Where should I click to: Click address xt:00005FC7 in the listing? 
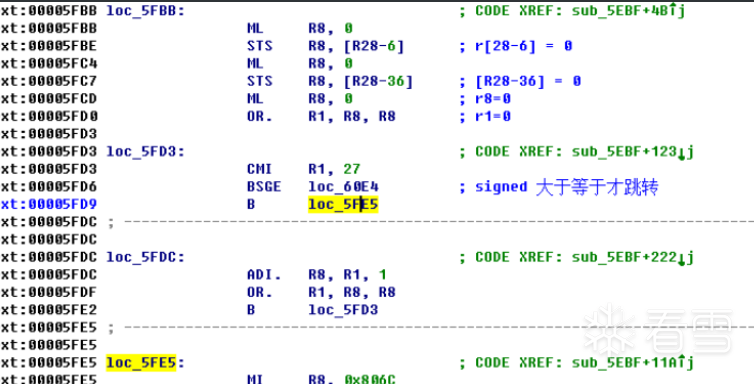tap(49, 81)
